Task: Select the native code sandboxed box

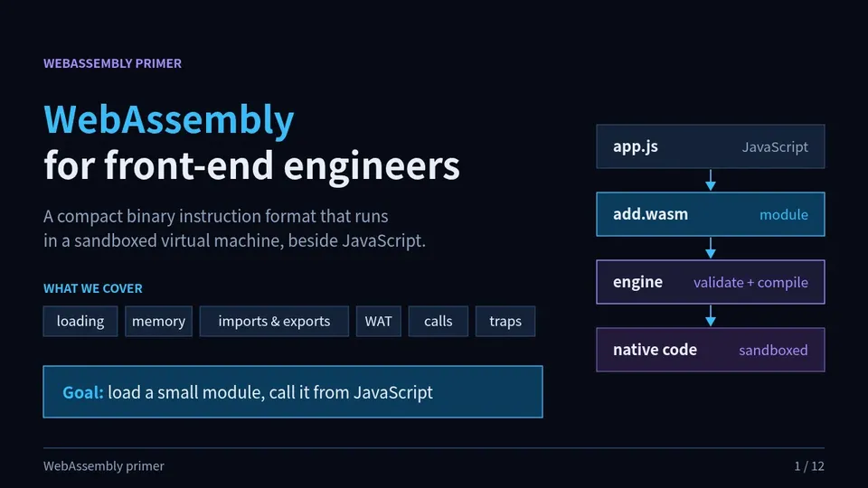Action: coord(711,350)
